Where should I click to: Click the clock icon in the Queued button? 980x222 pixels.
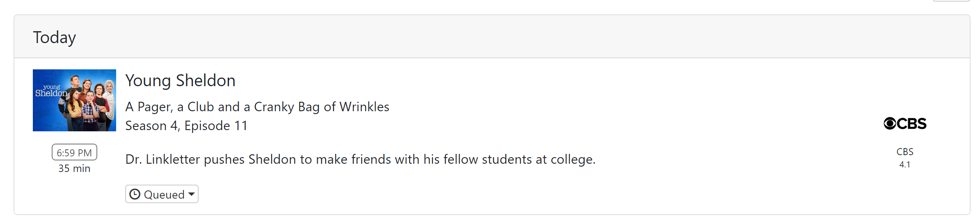click(x=135, y=194)
